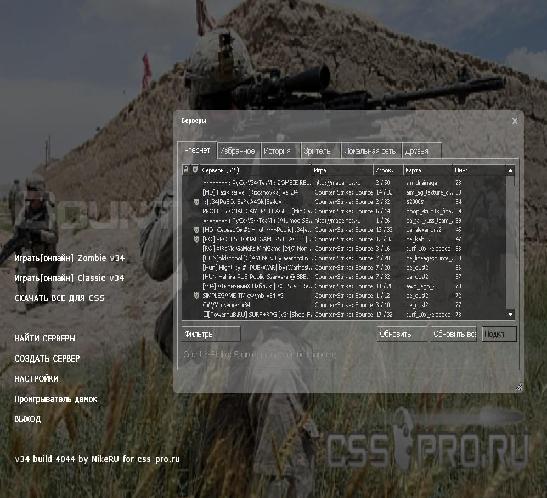Sort by the Карта column header
The height and width of the screenshot is (498, 547).
point(428,170)
